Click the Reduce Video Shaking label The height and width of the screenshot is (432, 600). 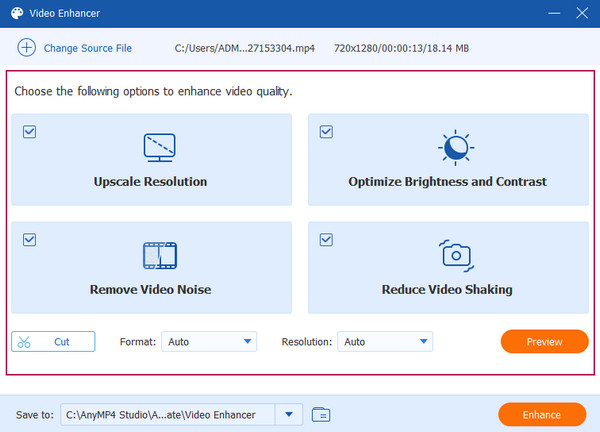447,290
